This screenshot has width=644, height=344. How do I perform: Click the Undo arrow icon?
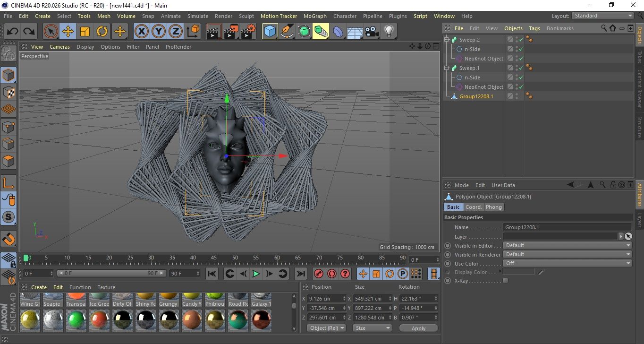(x=13, y=32)
